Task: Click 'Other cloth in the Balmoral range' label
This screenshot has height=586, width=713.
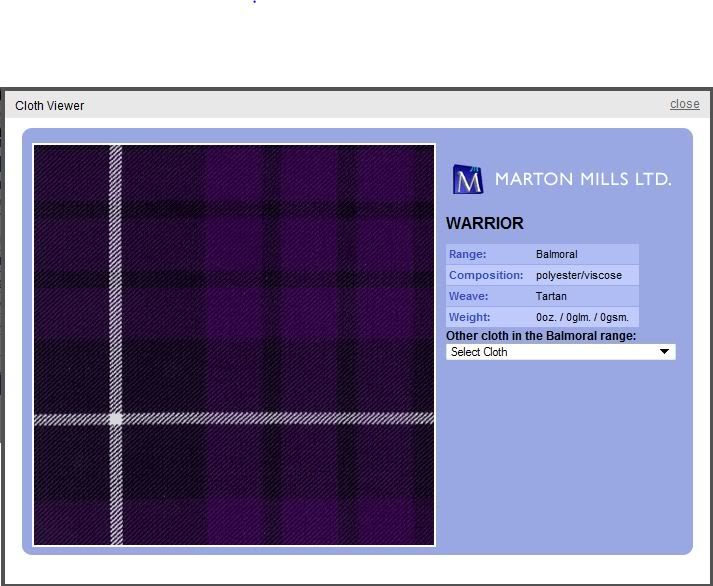Action: 541,336
